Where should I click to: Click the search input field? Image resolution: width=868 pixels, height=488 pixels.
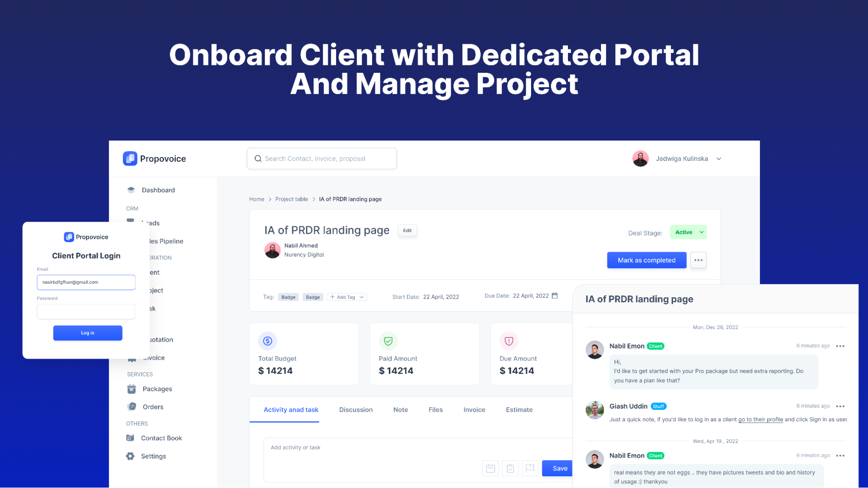pos(322,158)
